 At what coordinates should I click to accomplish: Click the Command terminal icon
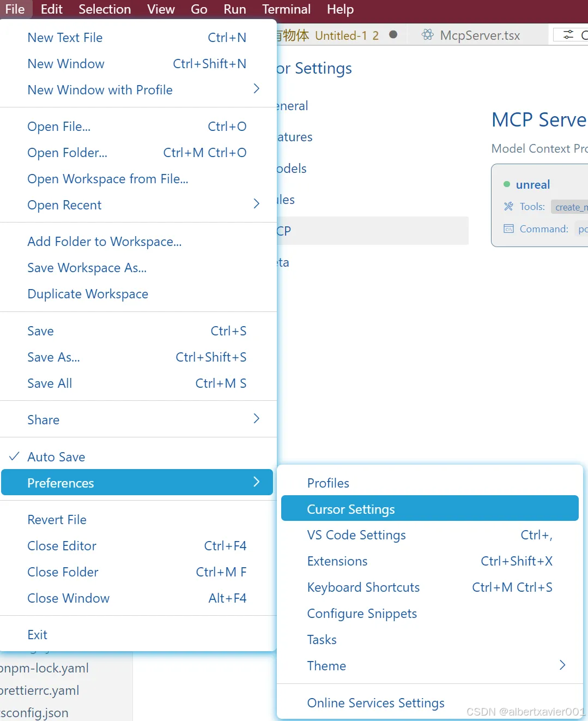tap(508, 229)
